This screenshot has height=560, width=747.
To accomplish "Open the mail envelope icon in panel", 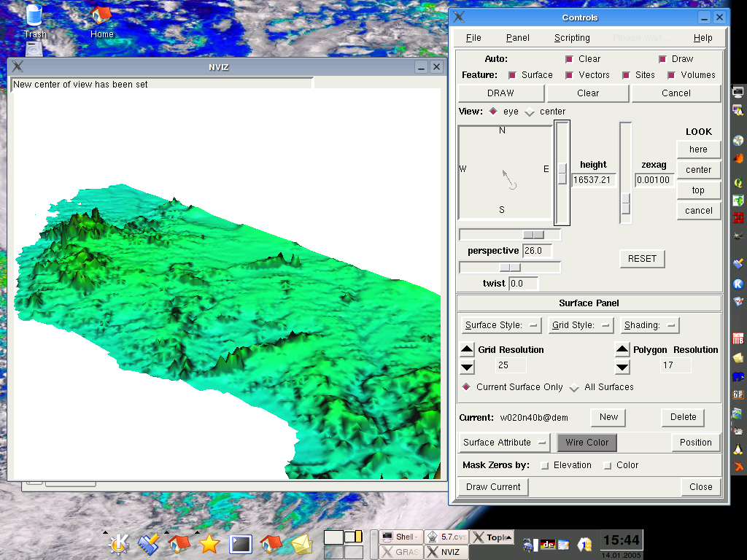I will tap(301, 544).
